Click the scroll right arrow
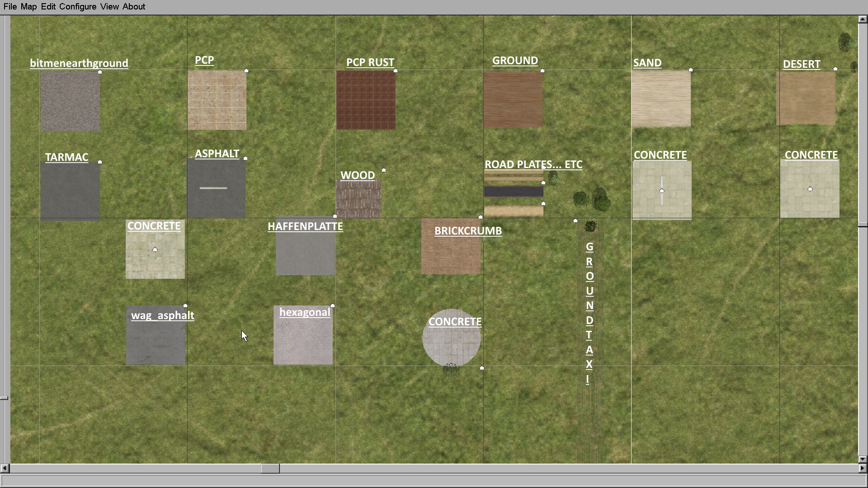This screenshot has width=868, height=488. click(x=863, y=469)
